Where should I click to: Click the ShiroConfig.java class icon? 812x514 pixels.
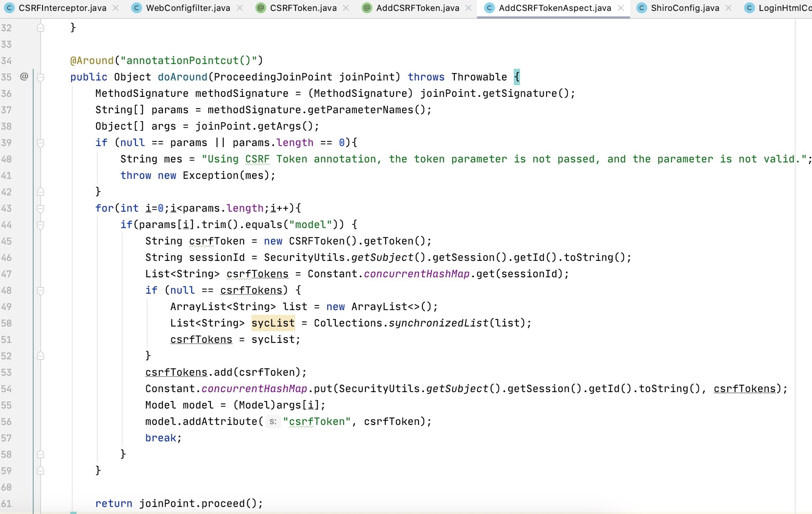641,8
